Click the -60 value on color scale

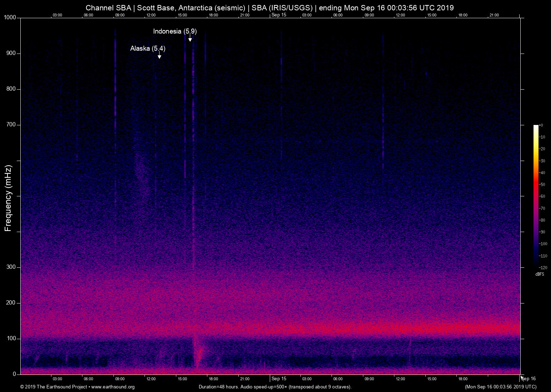click(x=542, y=196)
